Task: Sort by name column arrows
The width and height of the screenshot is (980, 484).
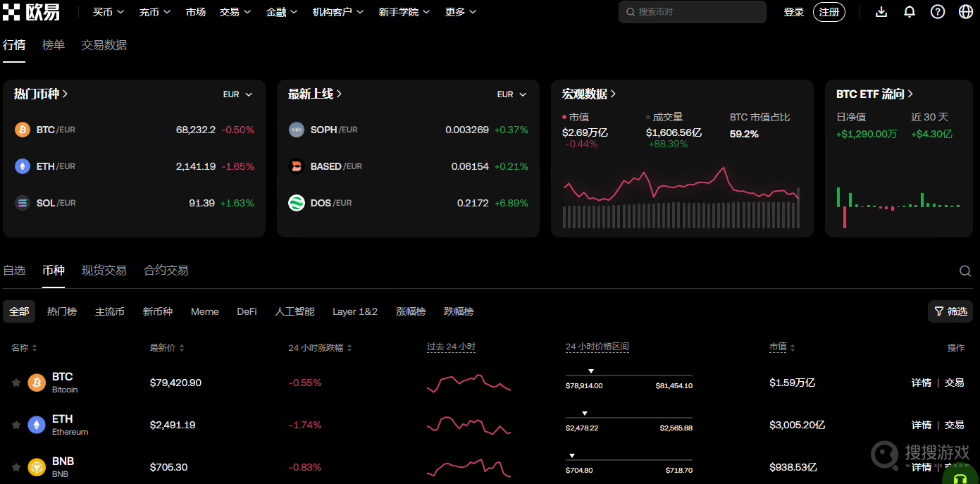Action: [35, 348]
